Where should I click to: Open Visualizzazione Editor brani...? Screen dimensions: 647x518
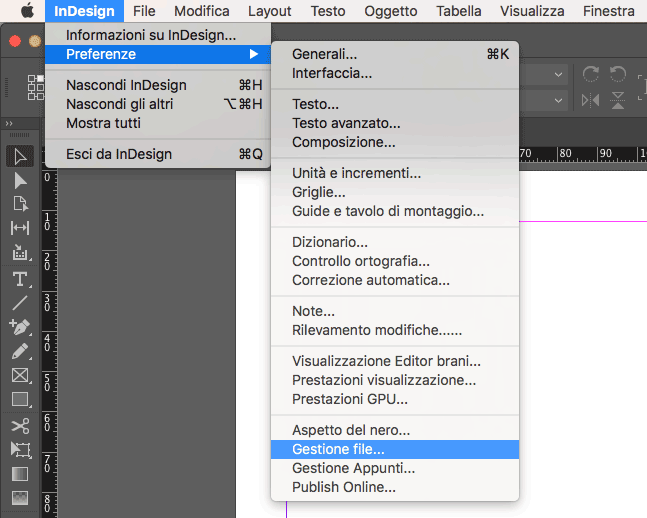coord(395,361)
